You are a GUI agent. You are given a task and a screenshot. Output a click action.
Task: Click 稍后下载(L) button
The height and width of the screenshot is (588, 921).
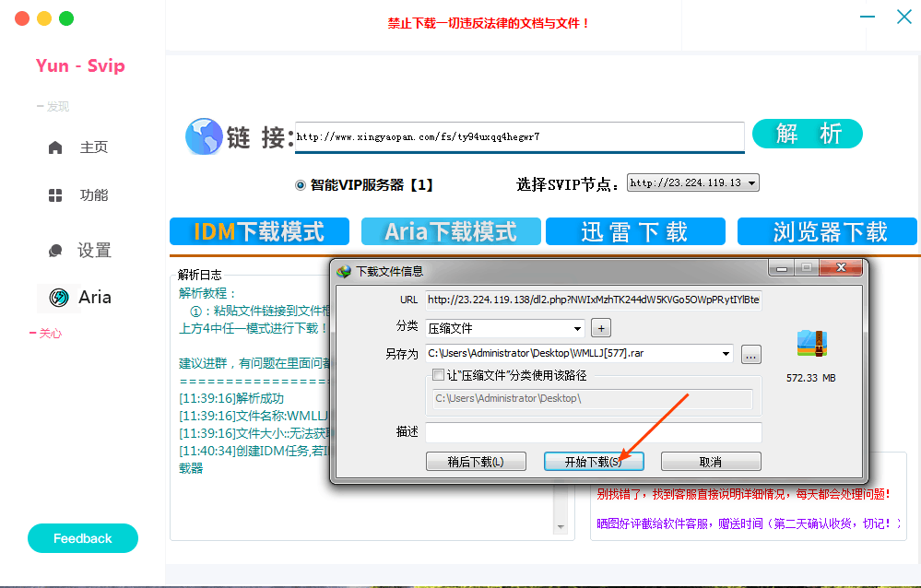476,462
